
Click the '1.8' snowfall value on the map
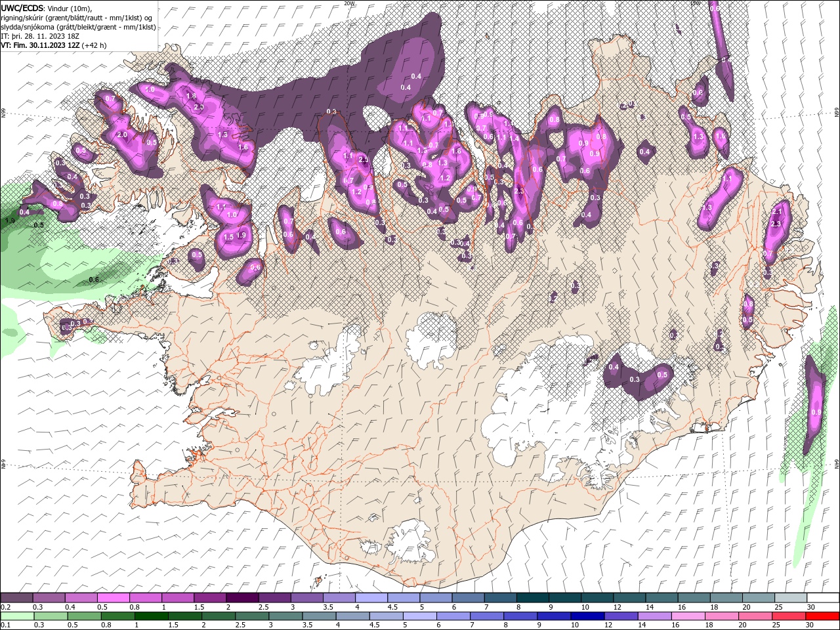(x=191, y=96)
